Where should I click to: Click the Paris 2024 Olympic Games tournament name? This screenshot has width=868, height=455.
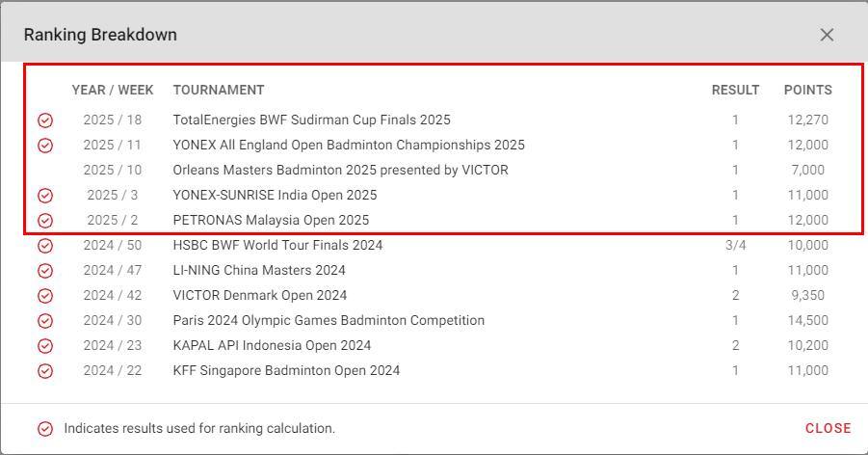tap(329, 320)
